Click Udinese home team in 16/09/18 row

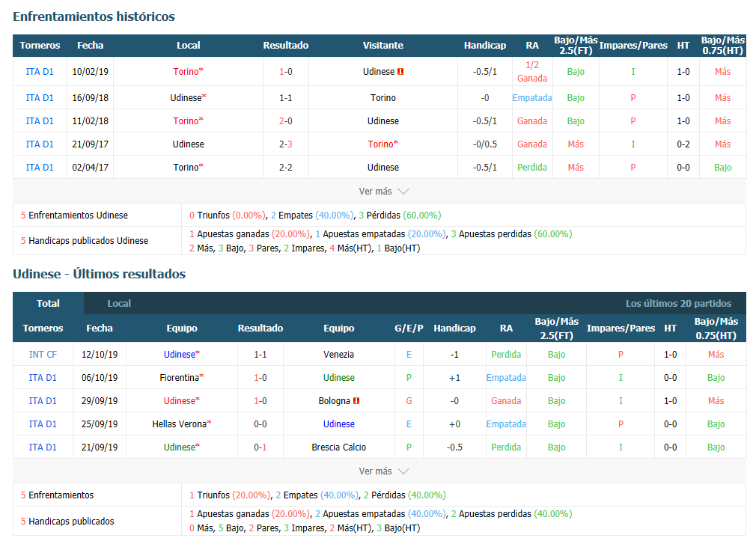pos(188,98)
